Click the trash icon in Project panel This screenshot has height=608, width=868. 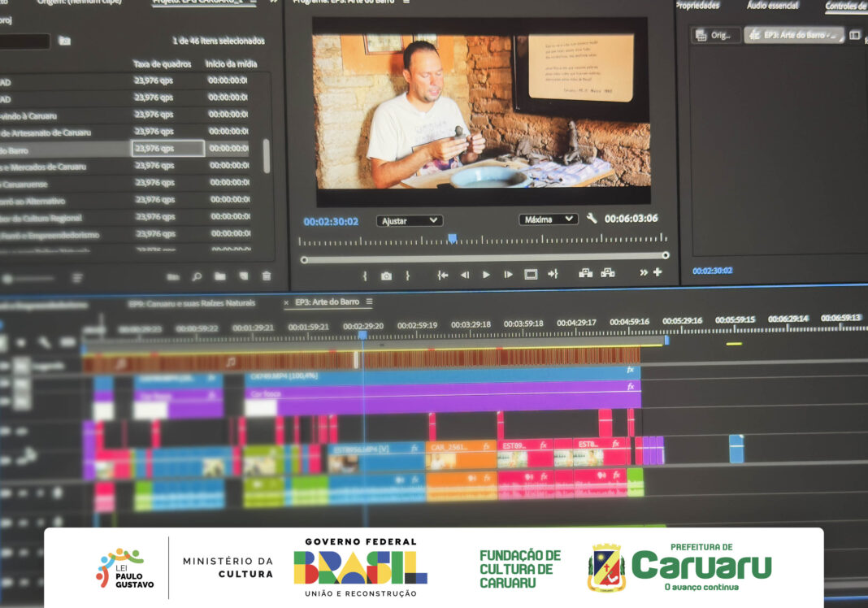(266, 276)
